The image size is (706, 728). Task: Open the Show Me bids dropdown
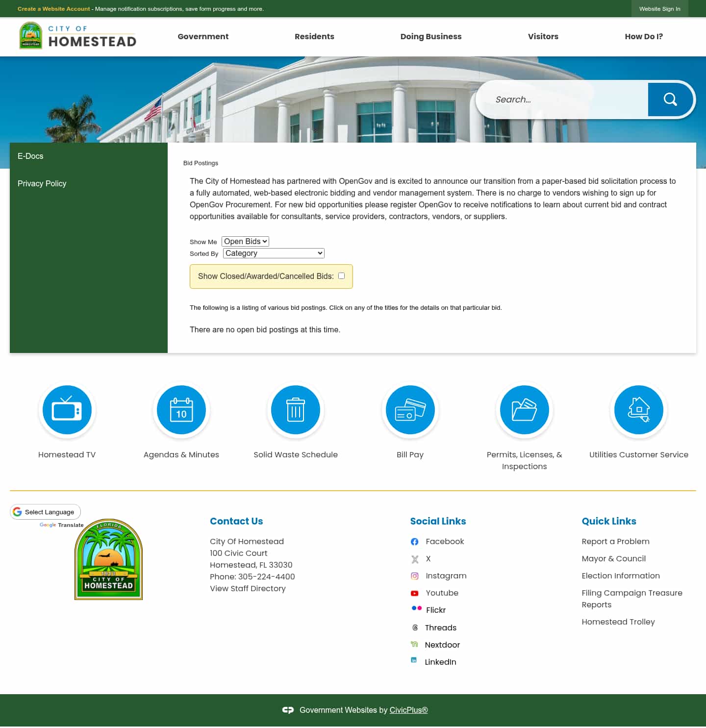245,241
